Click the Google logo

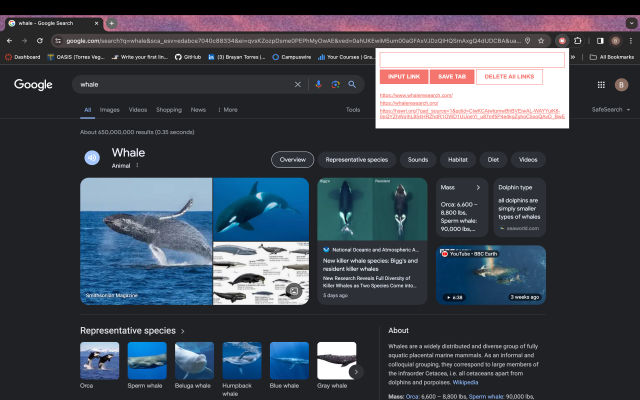tap(33, 84)
